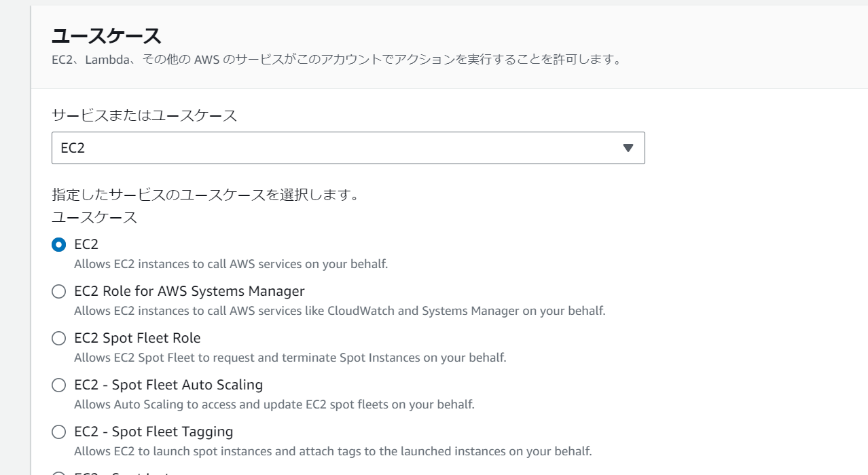Click description 'Allows Auto Scaling to access and update'

click(x=274, y=404)
